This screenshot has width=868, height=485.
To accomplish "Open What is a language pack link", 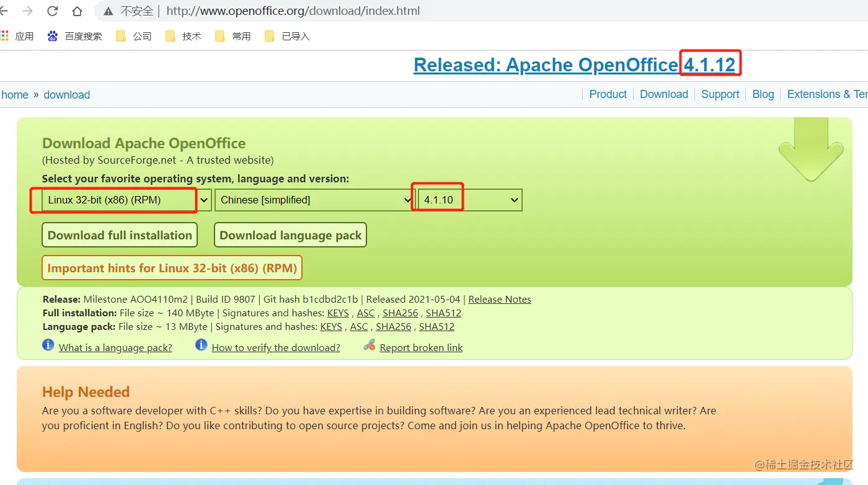I will point(115,348).
